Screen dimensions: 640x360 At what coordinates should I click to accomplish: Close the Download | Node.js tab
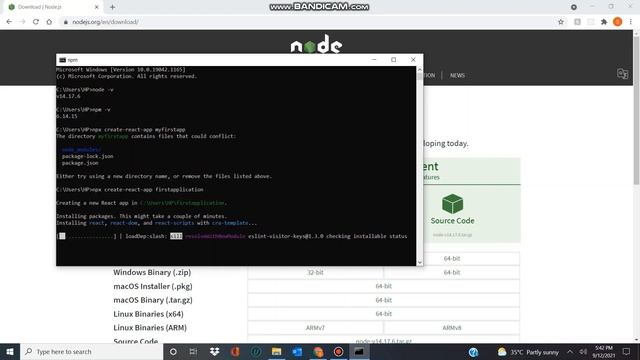pos(97,7)
